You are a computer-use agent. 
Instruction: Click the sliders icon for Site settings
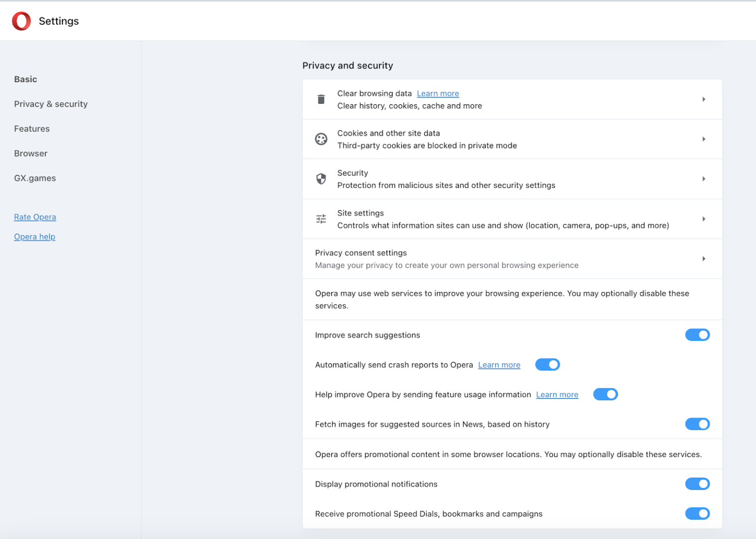point(321,219)
